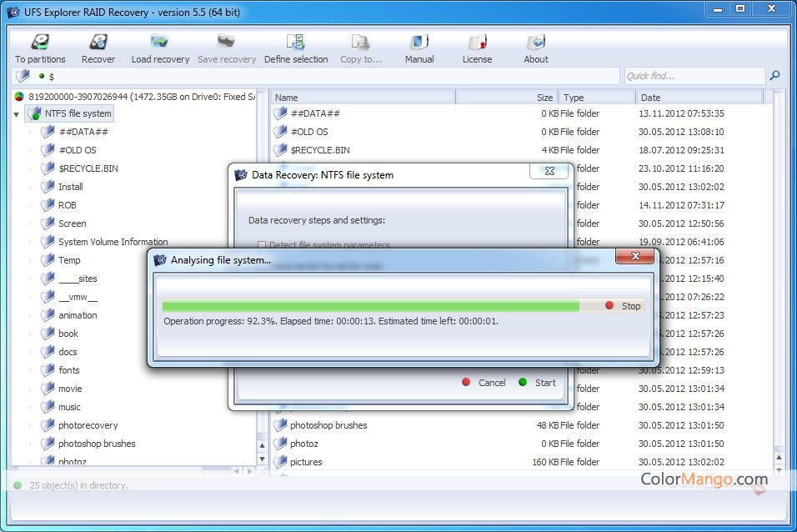Click Cancel in Data Recovery dialog
Viewport: 797px width, 532px height.
[484, 383]
